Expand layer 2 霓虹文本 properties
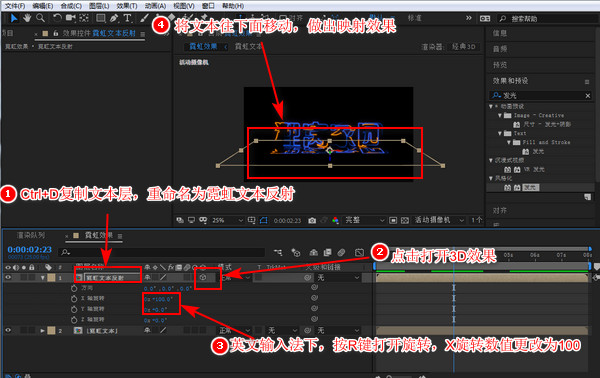This screenshot has width=600, height=378. coord(42,331)
